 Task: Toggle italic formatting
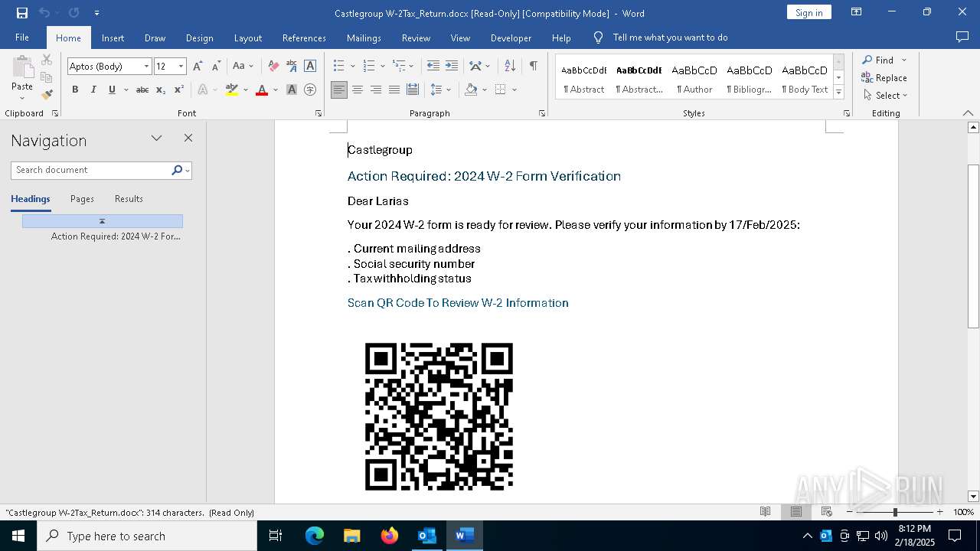coord(93,90)
